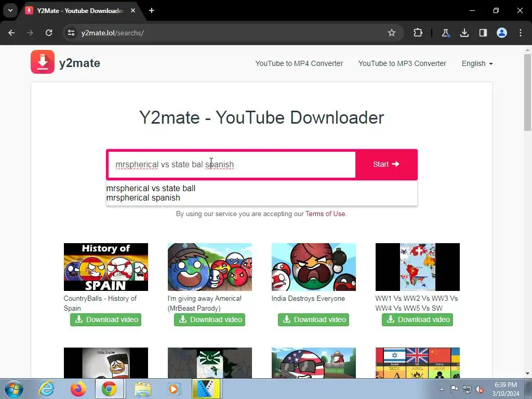Open site information icon in address bar
Viewport: 532px width, 399px height.
(x=71, y=33)
